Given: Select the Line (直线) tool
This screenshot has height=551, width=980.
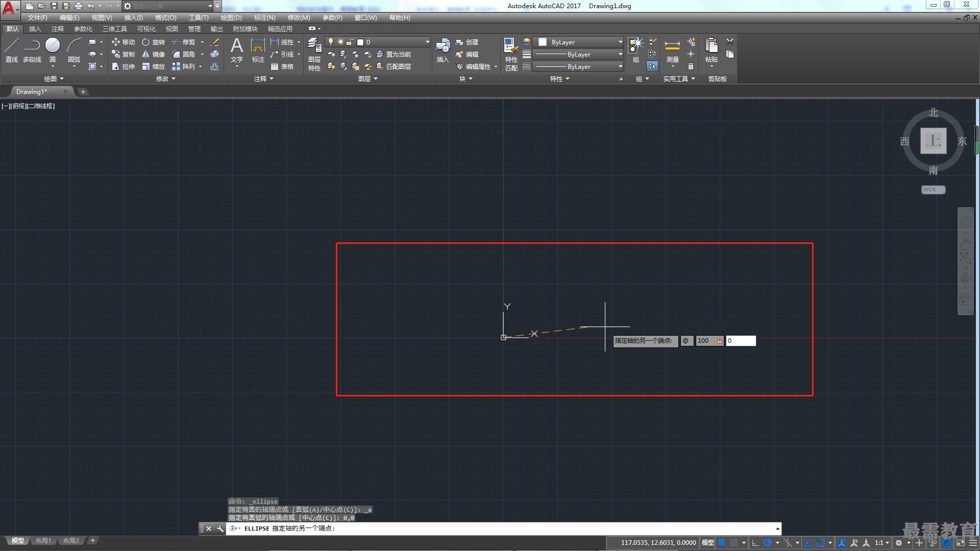Looking at the screenshot, I should [x=11, y=50].
